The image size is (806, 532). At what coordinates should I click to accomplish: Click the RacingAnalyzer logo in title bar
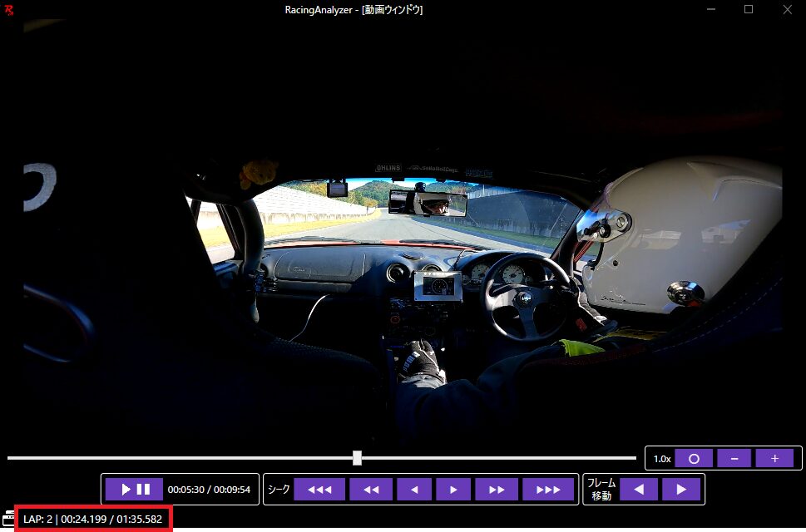[x=10, y=10]
